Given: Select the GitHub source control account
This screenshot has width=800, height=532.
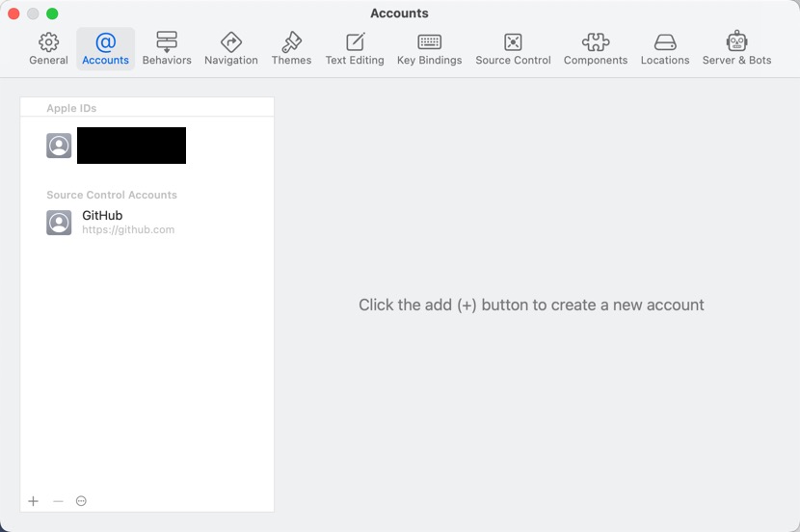Looking at the screenshot, I should [x=147, y=223].
